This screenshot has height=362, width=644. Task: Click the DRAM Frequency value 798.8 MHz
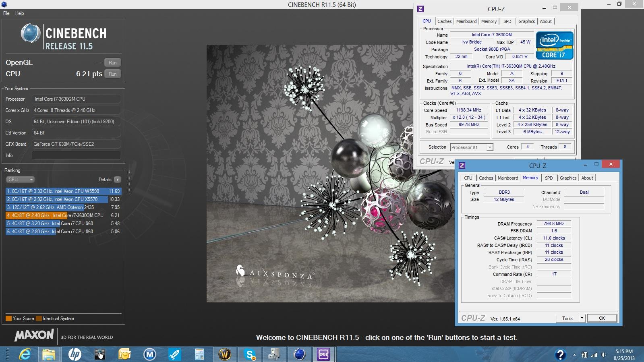pos(554,224)
